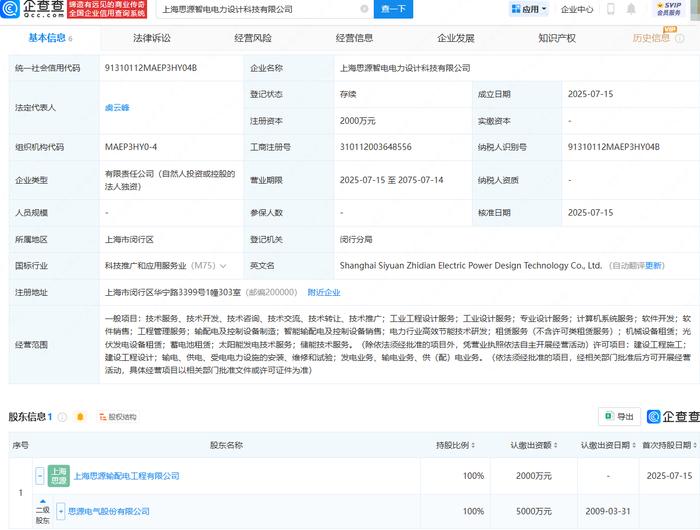Open 思源电气股份有限公司 link

(x=109, y=511)
